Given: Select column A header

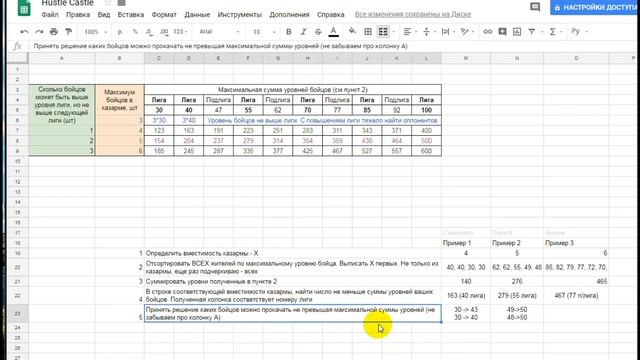Looking at the screenshot, I should click(62, 59).
